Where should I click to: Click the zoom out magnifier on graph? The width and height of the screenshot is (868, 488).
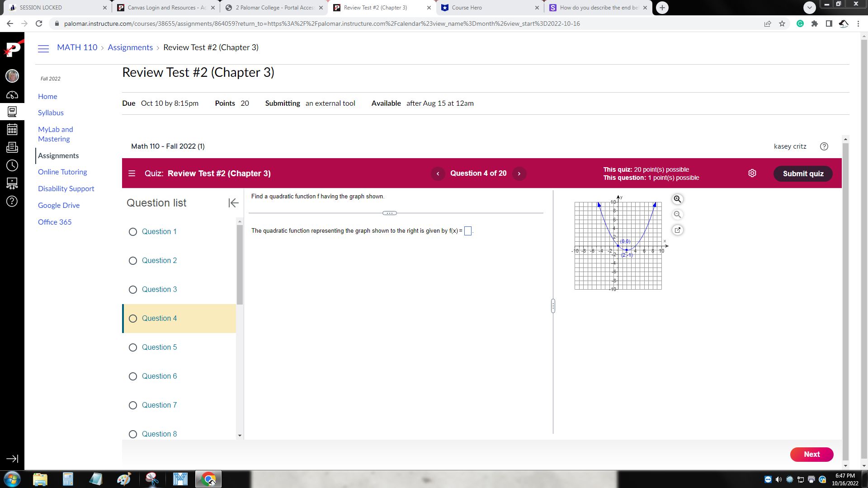[677, 215]
